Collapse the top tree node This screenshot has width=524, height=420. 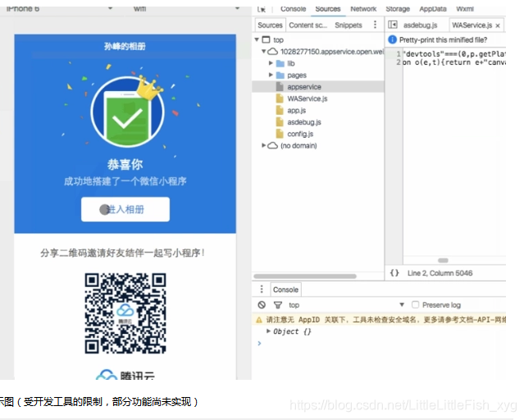[x=257, y=39]
